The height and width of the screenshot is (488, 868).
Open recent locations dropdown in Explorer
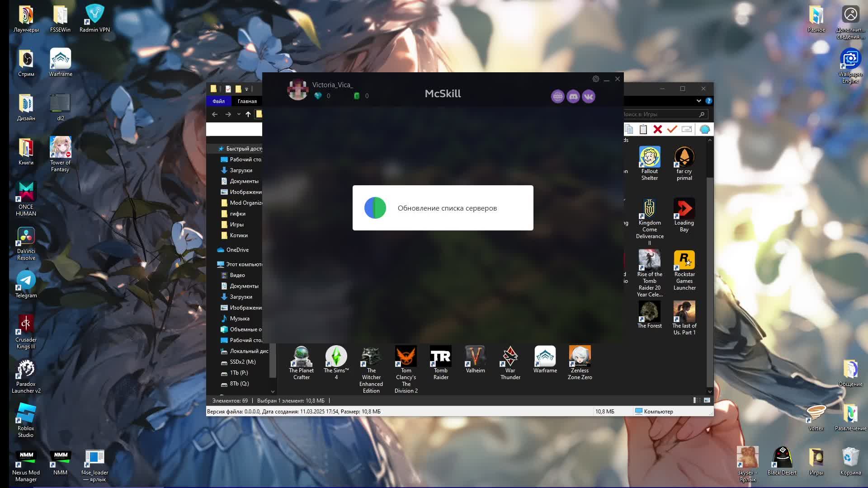tap(239, 114)
